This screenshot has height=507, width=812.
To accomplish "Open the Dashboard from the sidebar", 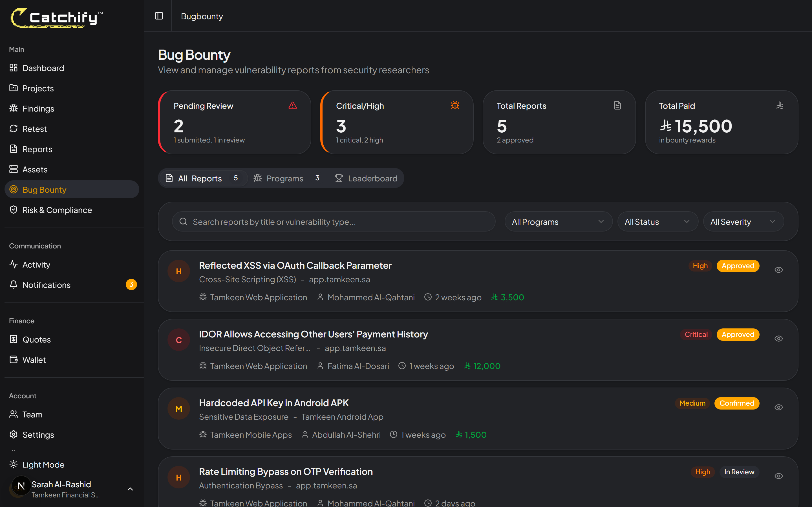I will click(x=43, y=68).
